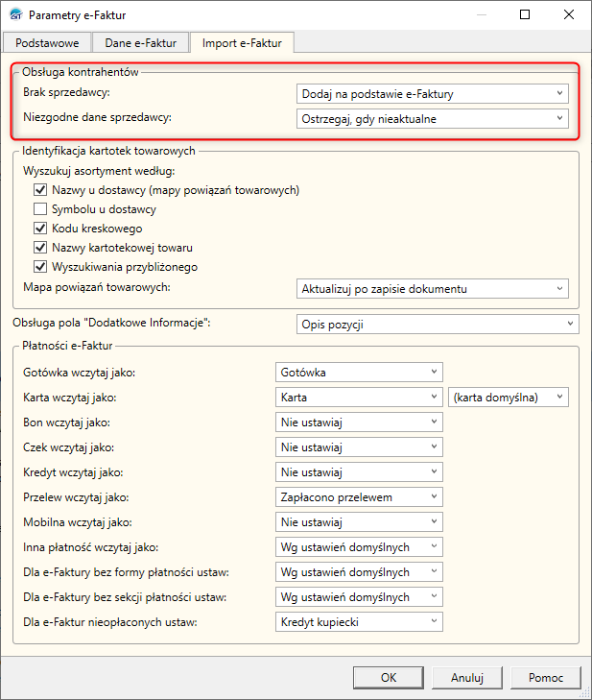Expand Niezgodne dane sprzedawcy dropdown
This screenshot has width=592, height=700.
click(433, 119)
